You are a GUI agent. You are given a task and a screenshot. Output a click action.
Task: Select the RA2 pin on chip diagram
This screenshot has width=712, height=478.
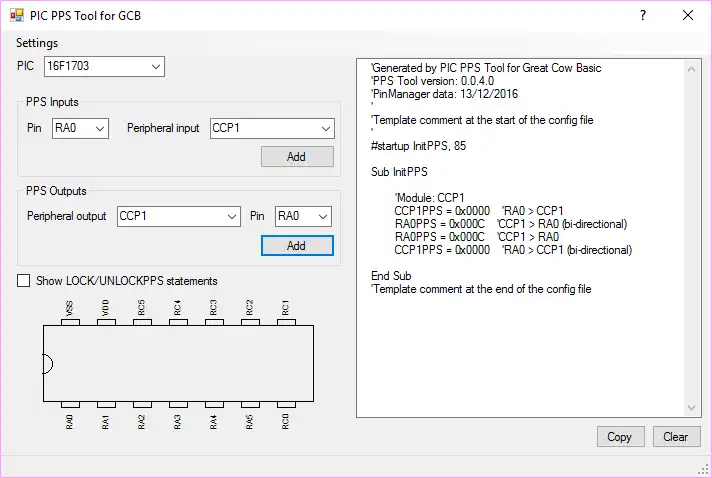click(142, 404)
